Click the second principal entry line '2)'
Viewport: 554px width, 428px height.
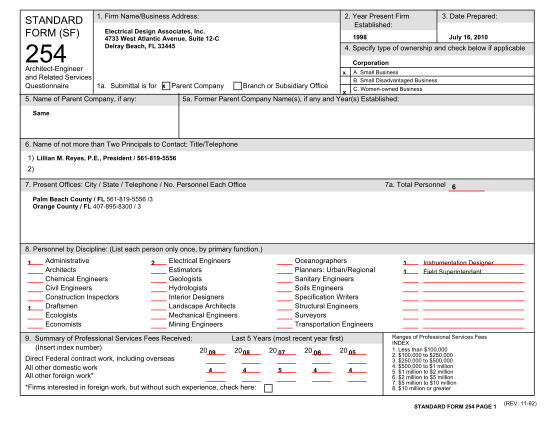click(31, 169)
